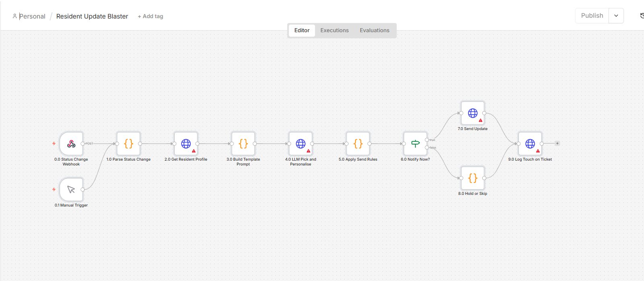Click the "1.0 Parse Status Change" label

pyautogui.click(x=128, y=159)
